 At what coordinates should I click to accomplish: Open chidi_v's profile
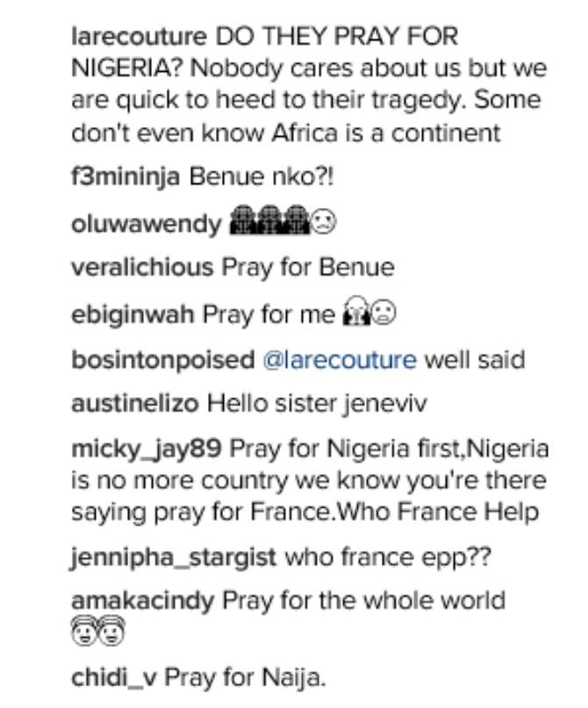[x=114, y=678]
